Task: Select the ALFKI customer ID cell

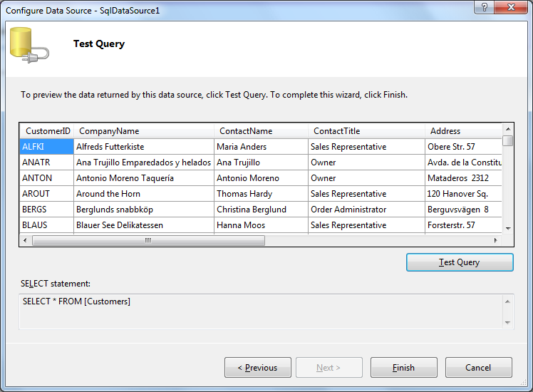Action: tap(46, 147)
